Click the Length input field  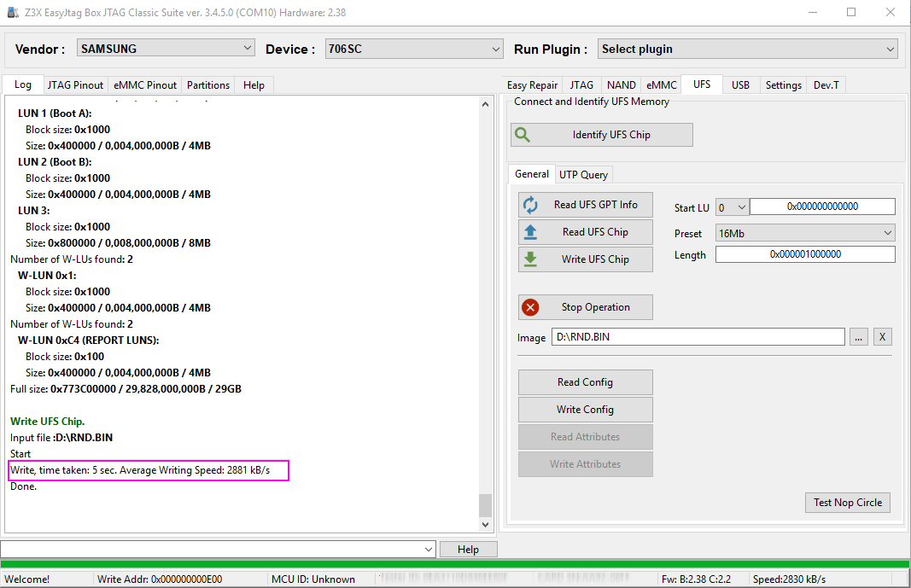(804, 254)
